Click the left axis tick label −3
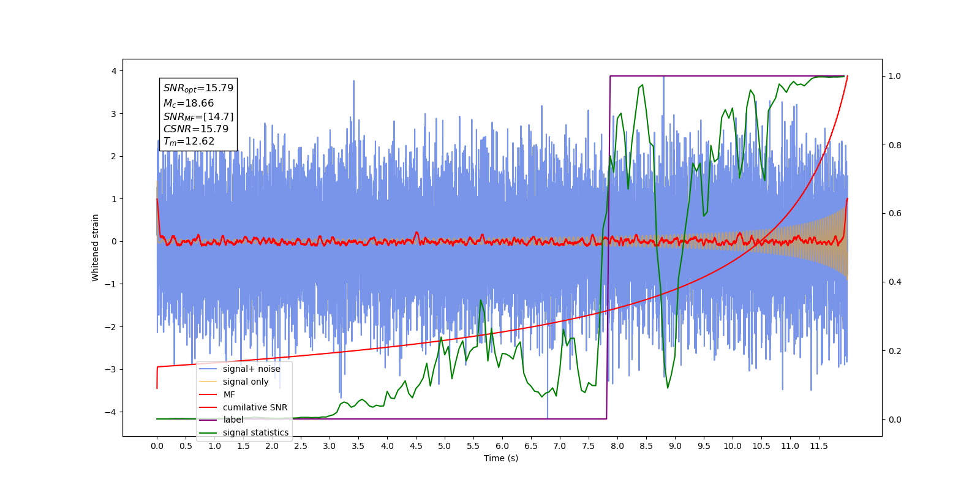The image size is (980, 490). (x=110, y=369)
